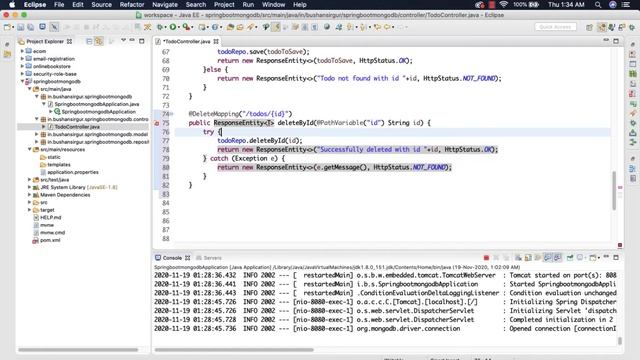Image resolution: width=640 pixels, height=360 pixels.
Task: Launch Debug using the bug icon
Action: click(x=160, y=27)
